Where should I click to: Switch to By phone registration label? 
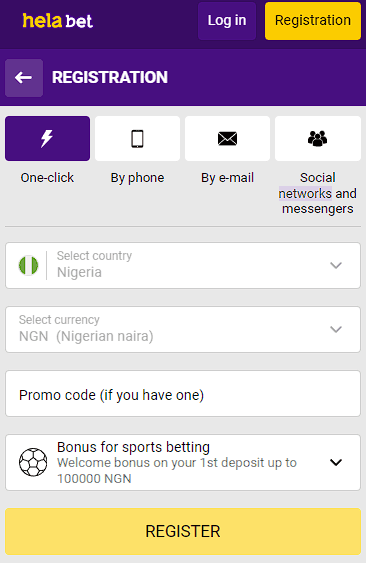point(137,178)
